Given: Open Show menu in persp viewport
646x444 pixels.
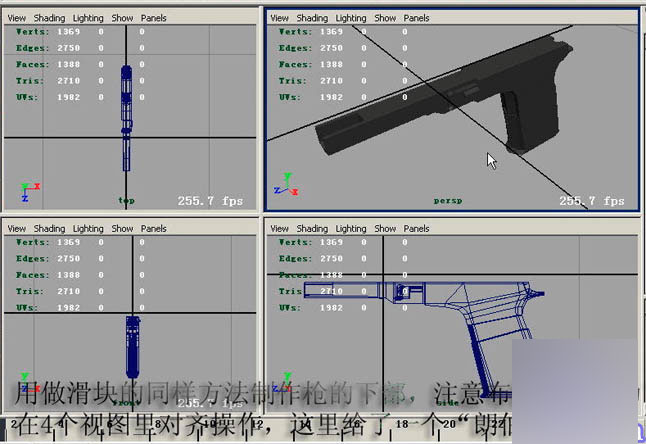Looking at the screenshot, I should point(385,18).
